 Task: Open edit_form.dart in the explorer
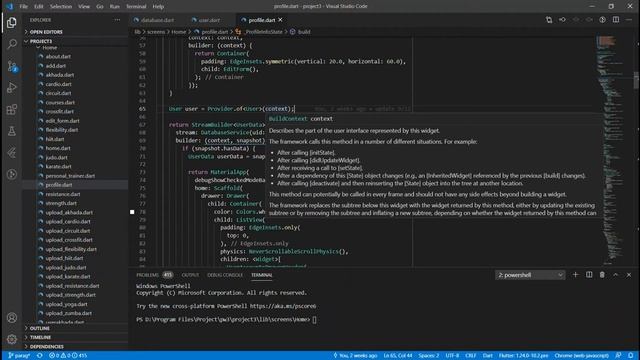(x=62, y=121)
